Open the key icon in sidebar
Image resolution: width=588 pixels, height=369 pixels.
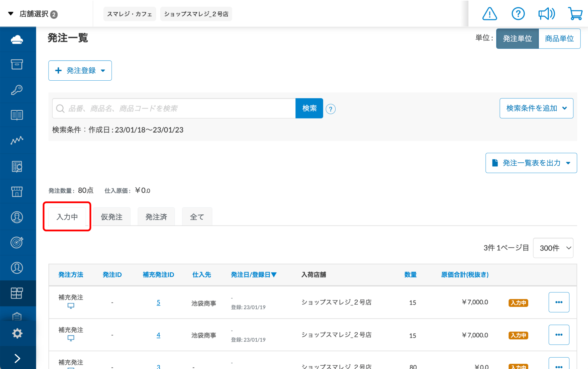17,90
